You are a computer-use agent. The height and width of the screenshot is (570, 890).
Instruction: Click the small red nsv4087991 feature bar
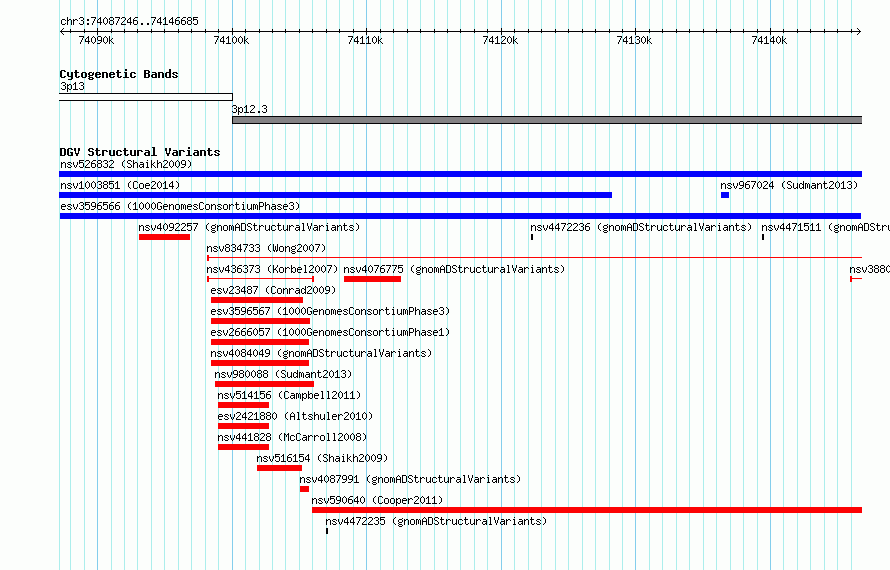coord(304,489)
